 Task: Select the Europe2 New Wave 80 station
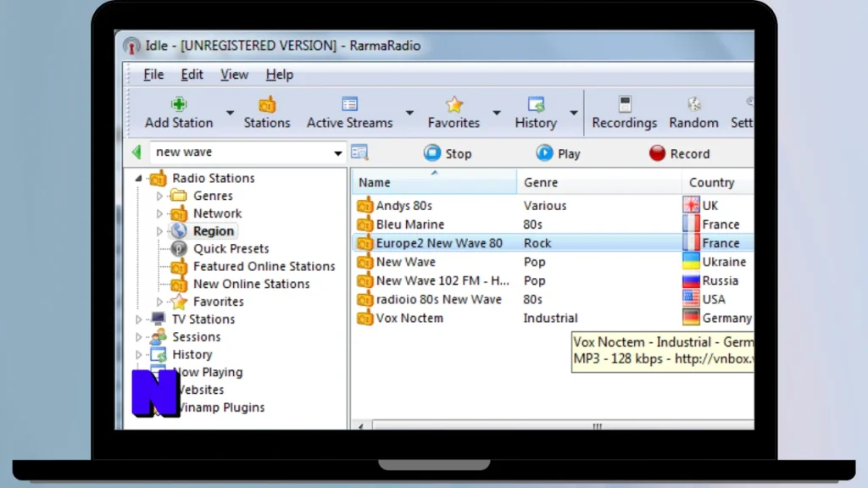(553, 243)
